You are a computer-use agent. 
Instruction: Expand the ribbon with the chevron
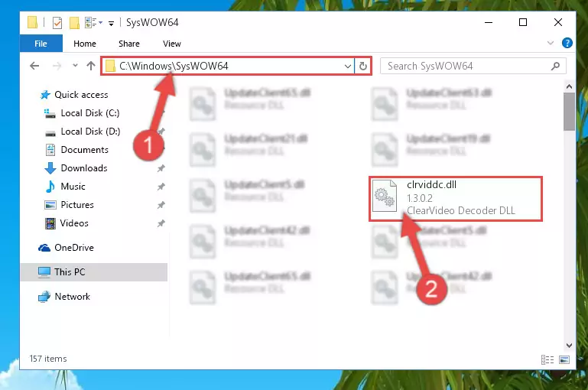click(550, 43)
